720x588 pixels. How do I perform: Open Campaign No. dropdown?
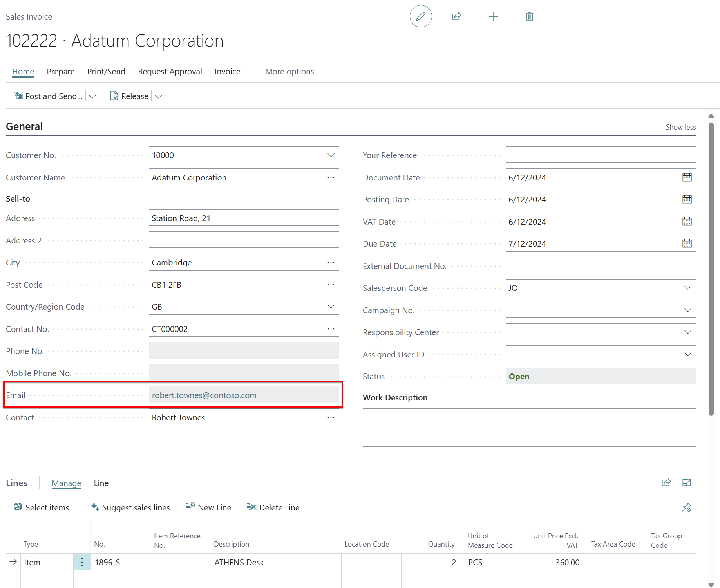coord(687,310)
